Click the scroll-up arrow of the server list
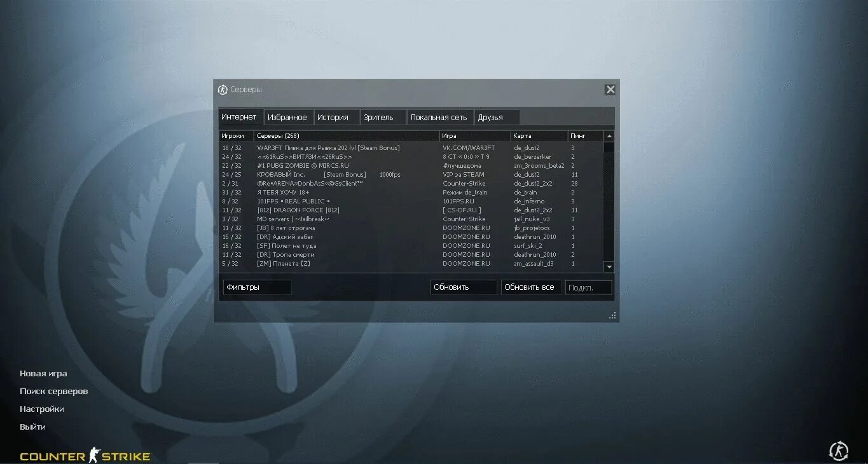The image size is (868, 464). tap(609, 136)
